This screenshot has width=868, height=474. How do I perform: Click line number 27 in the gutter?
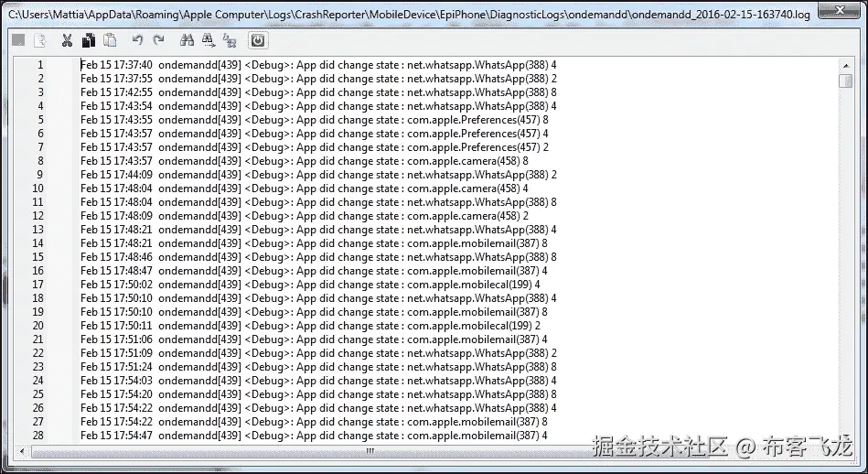coord(38,422)
